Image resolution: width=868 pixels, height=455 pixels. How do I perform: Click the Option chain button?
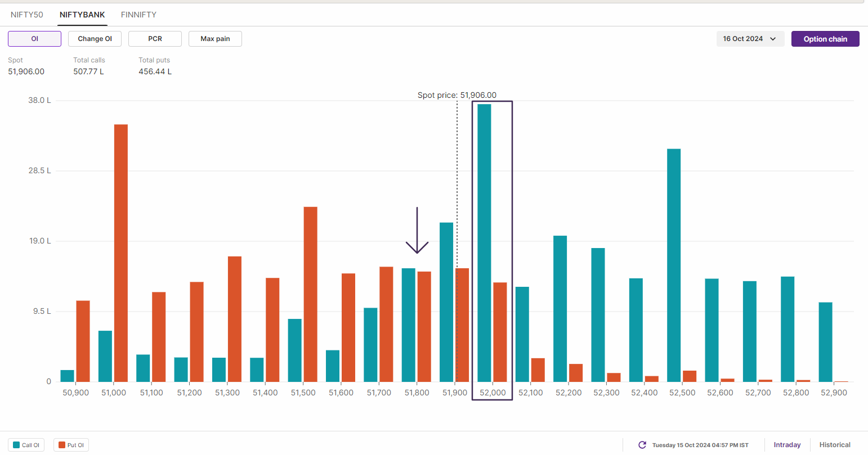coord(825,39)
